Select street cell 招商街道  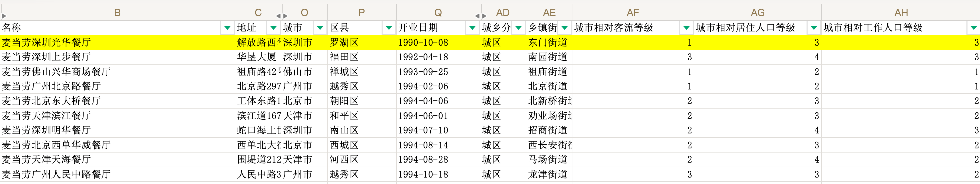[549, 130]
